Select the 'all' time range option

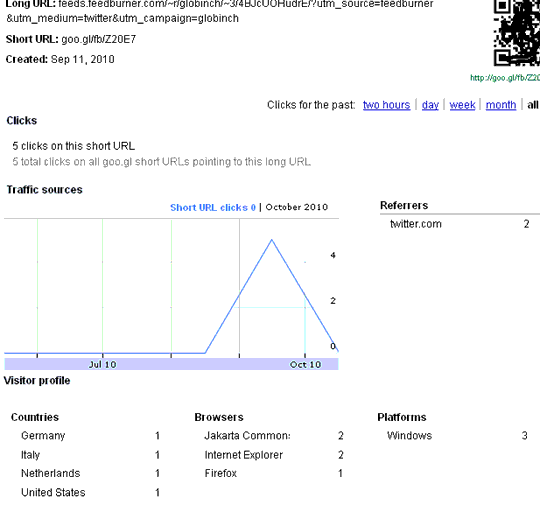(533, 105)
